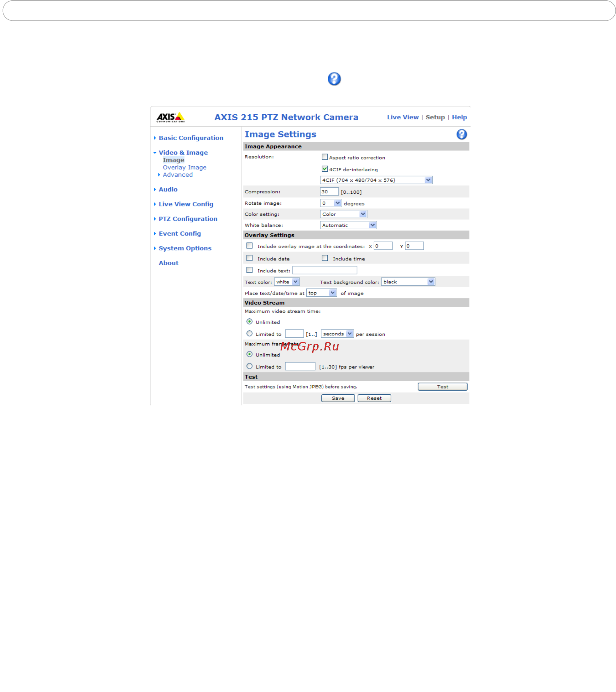This screenshot has height=692, width=616.
Task: Open the About page
Action: [169, 263]
